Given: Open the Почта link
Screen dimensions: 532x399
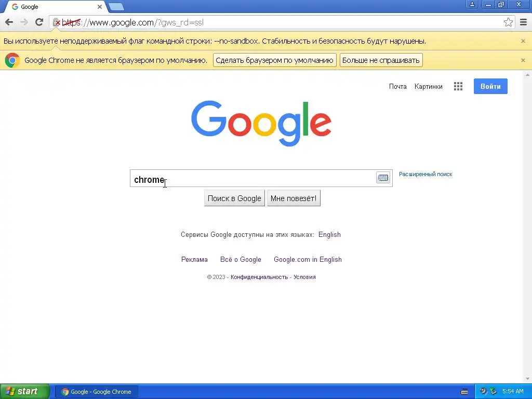Looking at the screenshot, I should click(397, 87).
